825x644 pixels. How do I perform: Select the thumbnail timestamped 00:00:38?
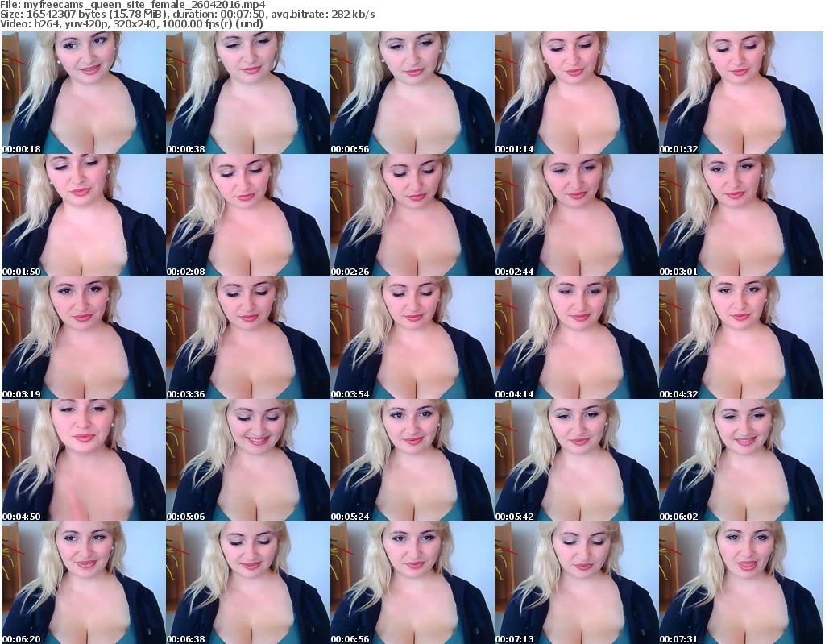point(248,93)
